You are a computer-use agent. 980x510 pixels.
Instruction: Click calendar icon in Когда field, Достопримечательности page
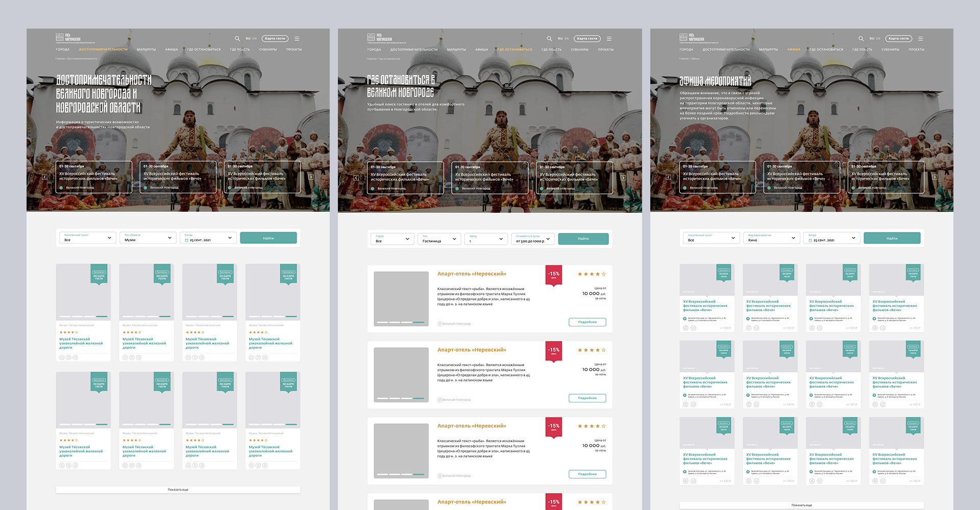coord(187,240)
